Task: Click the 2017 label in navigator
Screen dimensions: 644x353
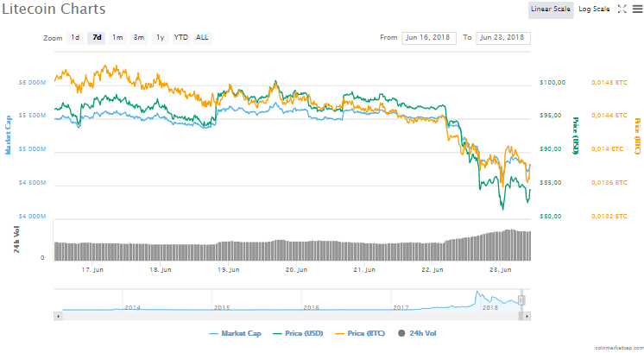Action: click(401, 307)
